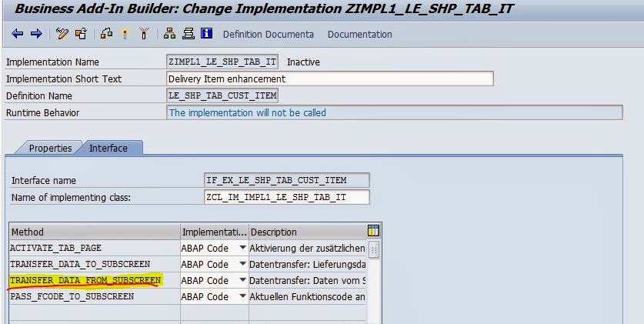Click the where-used list icon
Image resolution: width=644 pixels, height=324 pixels.
point(106,34)
